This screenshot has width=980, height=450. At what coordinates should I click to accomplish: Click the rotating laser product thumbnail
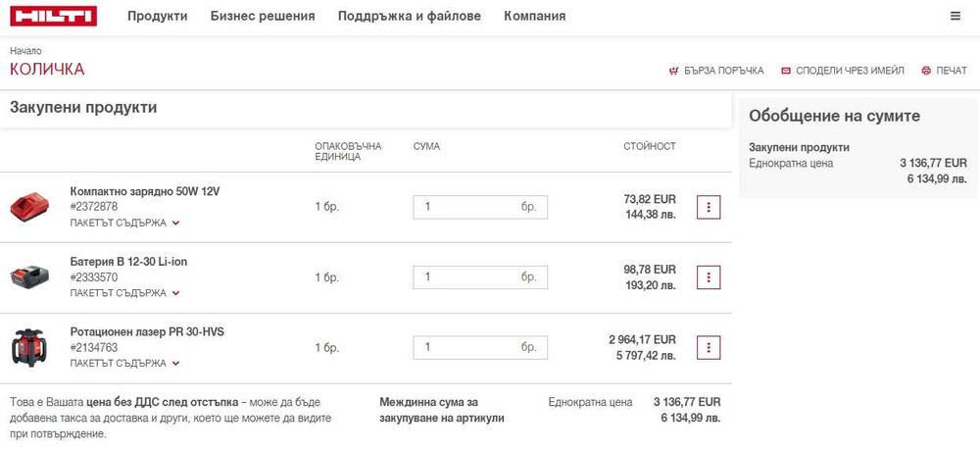coord(35,347)
